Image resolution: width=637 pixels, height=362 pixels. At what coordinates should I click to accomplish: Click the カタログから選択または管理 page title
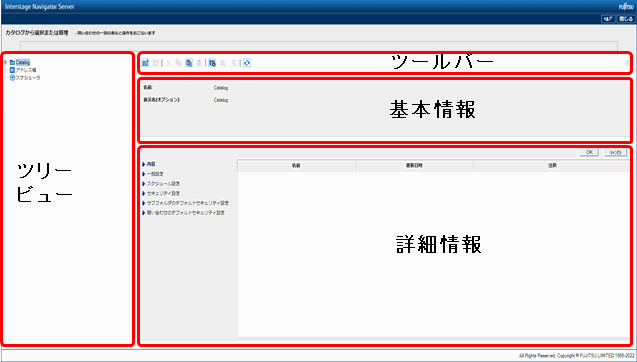pos(37,33)
